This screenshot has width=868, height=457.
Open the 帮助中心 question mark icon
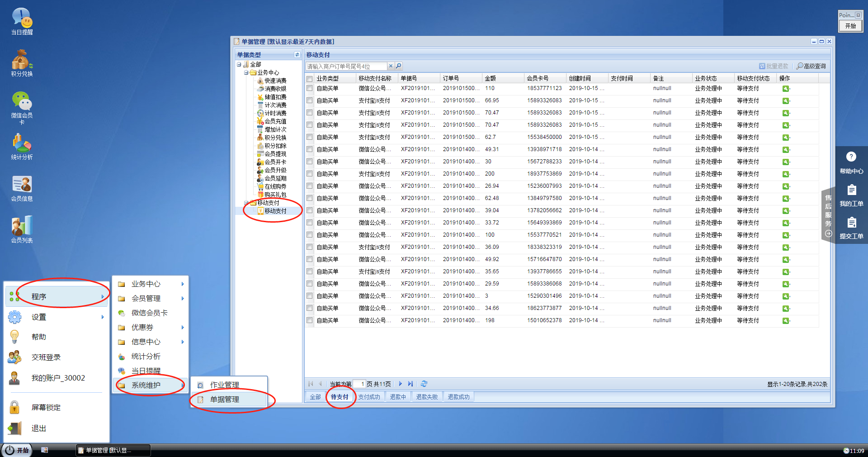click(851, 157)
